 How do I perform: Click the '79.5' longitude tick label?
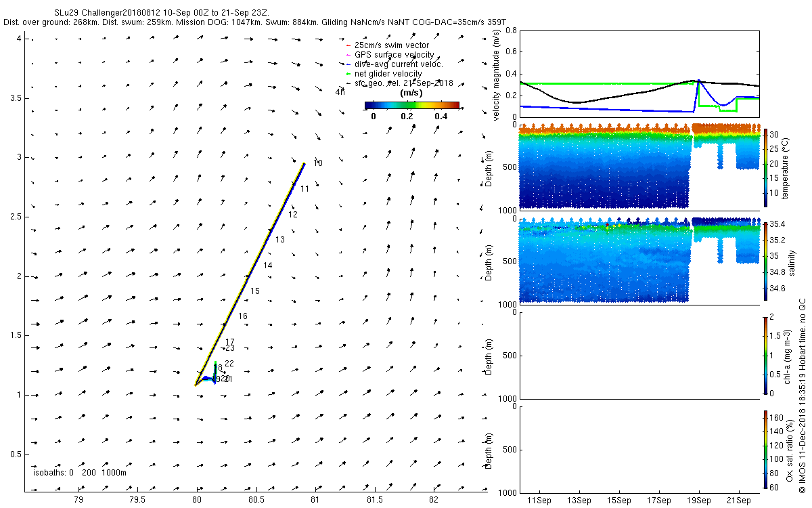137,500
